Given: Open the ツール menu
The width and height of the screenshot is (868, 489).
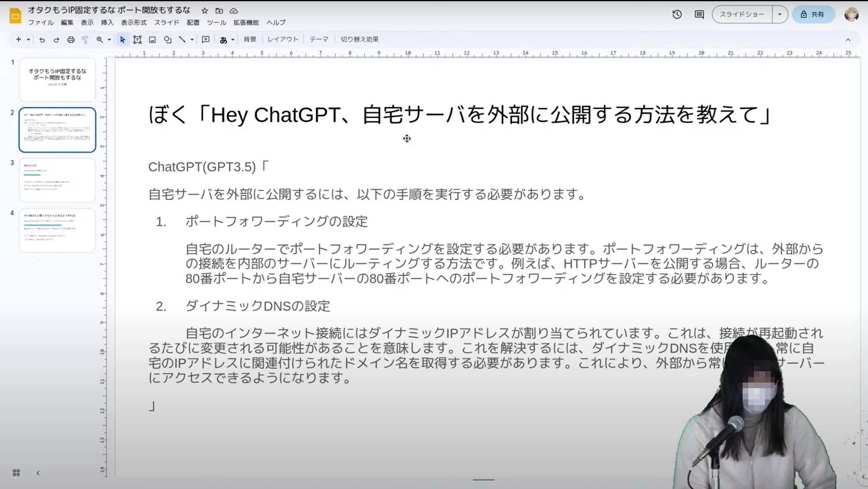Looking at the screenshot, I should tap(217, 23).
